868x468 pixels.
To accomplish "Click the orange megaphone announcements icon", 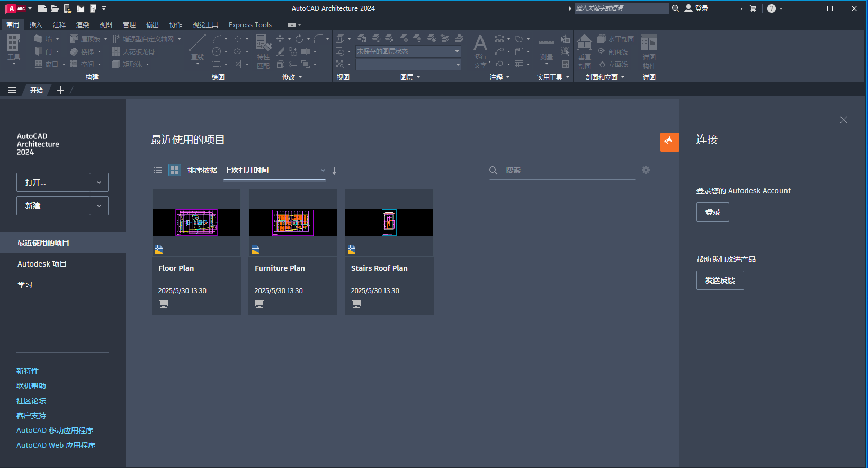I will click(669, 142).
